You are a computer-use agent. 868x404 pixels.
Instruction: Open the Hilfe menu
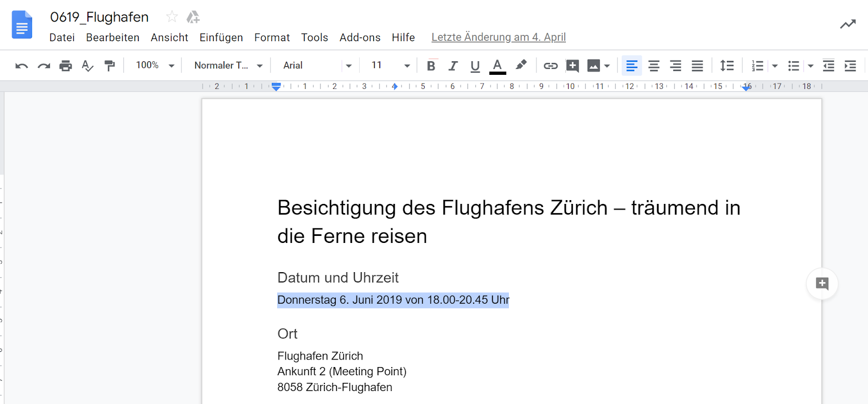(403, 37)
